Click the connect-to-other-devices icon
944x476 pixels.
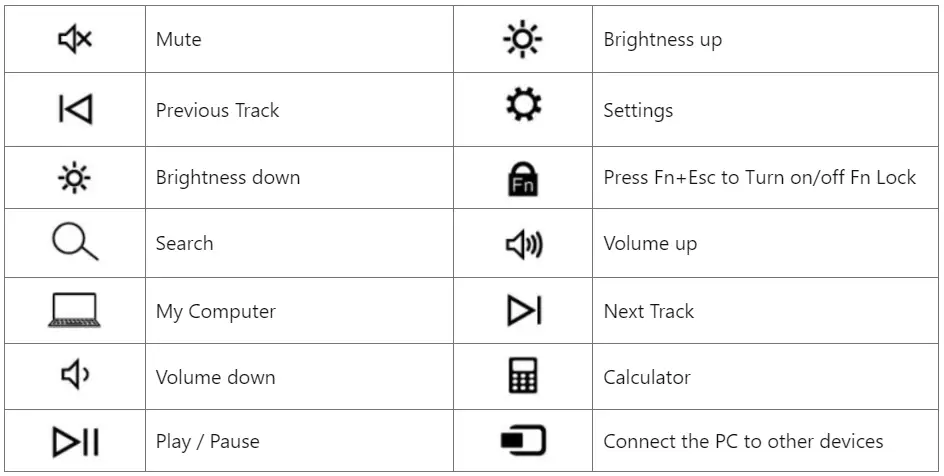point(523,441)
